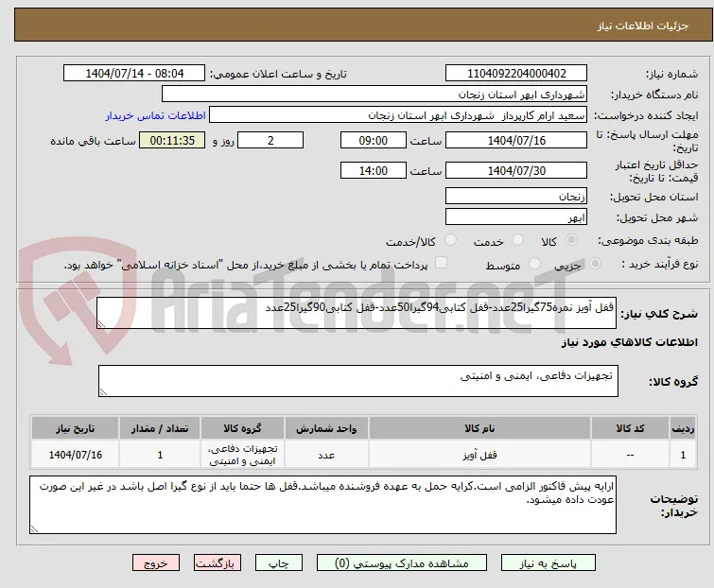The image size is (714, 588).
Task: Open مشاهده مدارک پیوستی (0) button
Action: click(402, 563)
